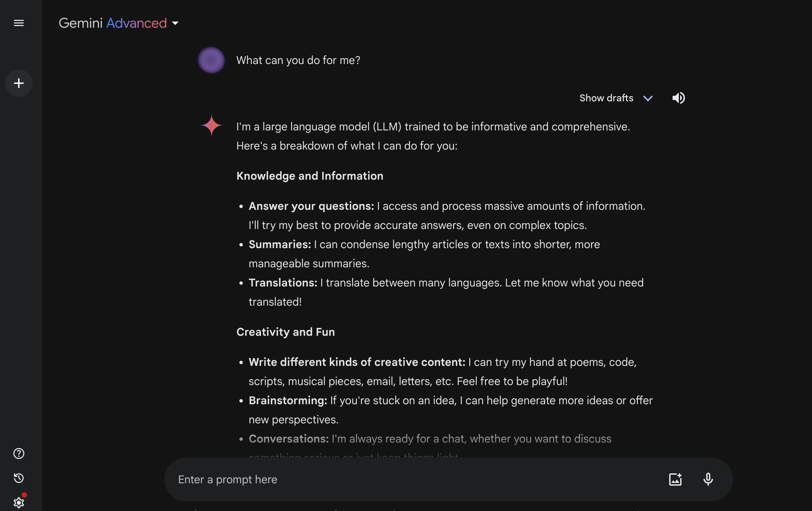Open the hamburger main menu
This screenshot has height=511, width=812.
point(19,23)
